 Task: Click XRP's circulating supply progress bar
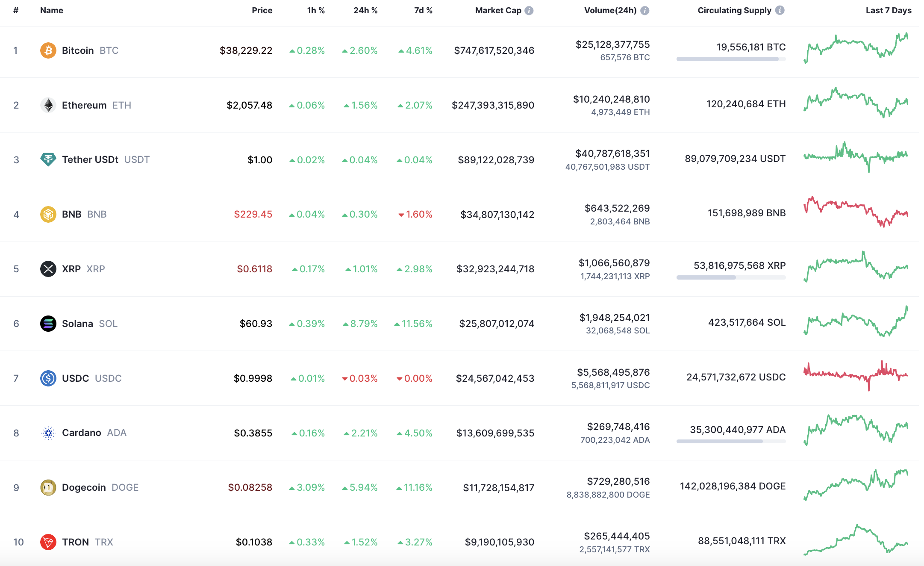click(x=731, y=277)
